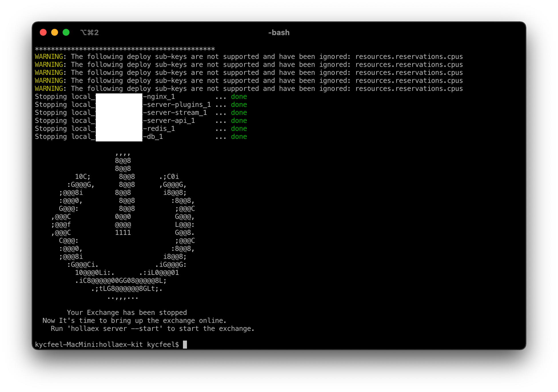Viewport: 558px width, 392px height.
Task: Minimize the terminal with the yellow button
Action: 55,32
